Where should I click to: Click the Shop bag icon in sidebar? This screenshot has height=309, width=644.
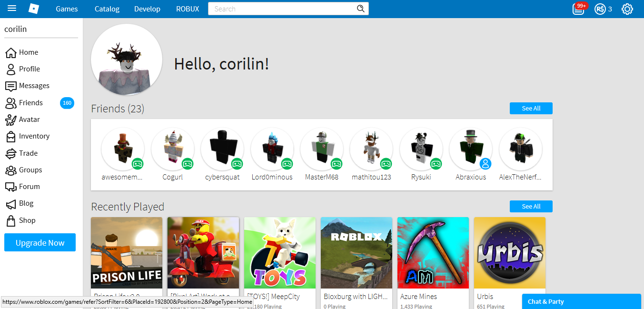click(x=11, y=220)
